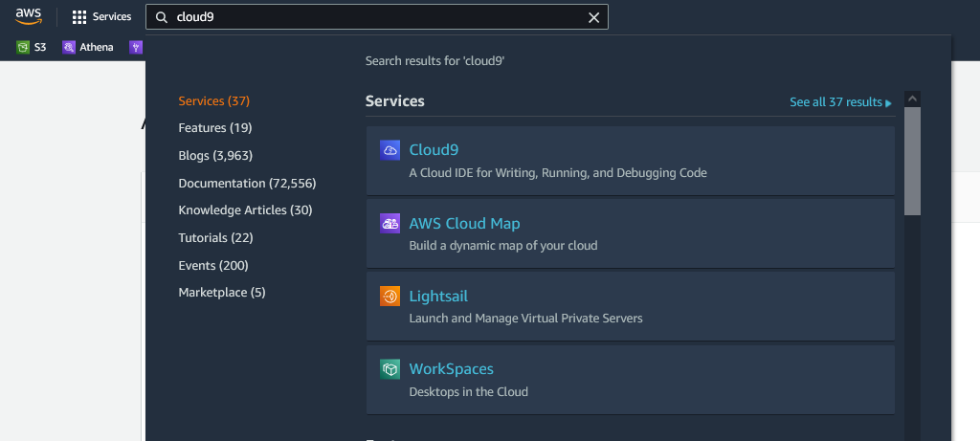
Task: Select Services (37) category filter
Action: (x=213, y=101)
